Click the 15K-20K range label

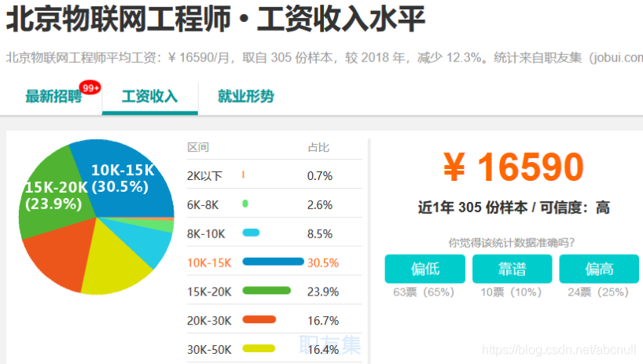[209, 292]
